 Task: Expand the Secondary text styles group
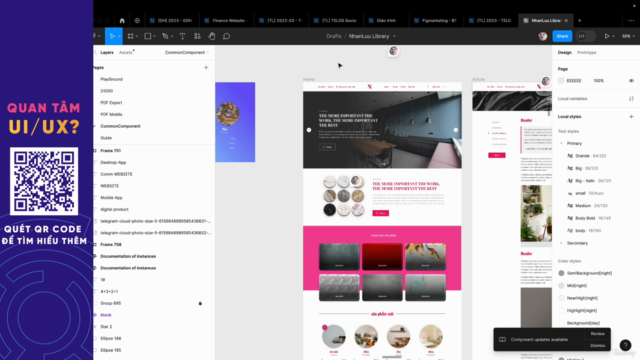click(x=561, y=243)
